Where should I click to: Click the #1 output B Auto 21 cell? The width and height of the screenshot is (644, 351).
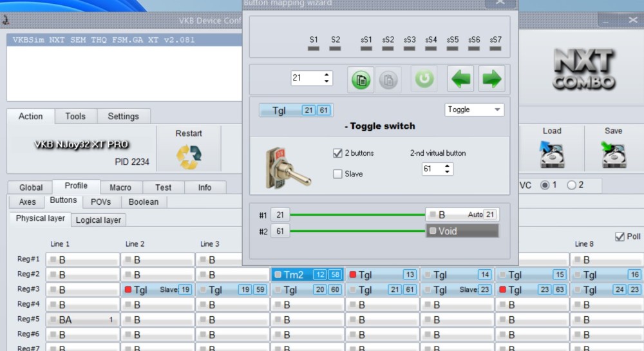pyautogui.click(x=462, y=214)
